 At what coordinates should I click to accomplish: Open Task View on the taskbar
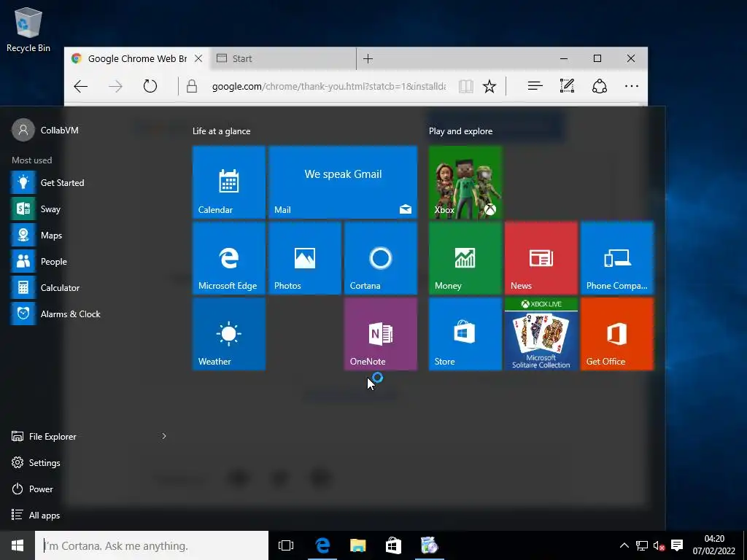tap(286, 545)
